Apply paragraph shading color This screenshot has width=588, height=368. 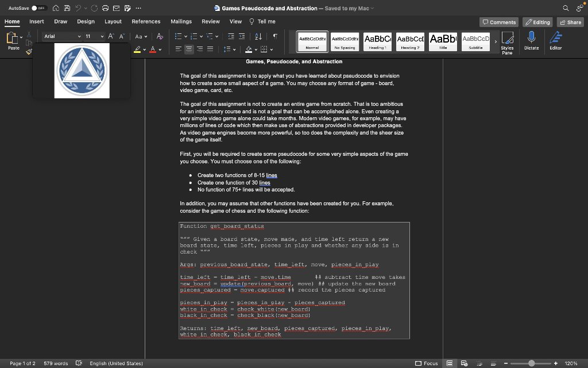[x=249, y=49]
